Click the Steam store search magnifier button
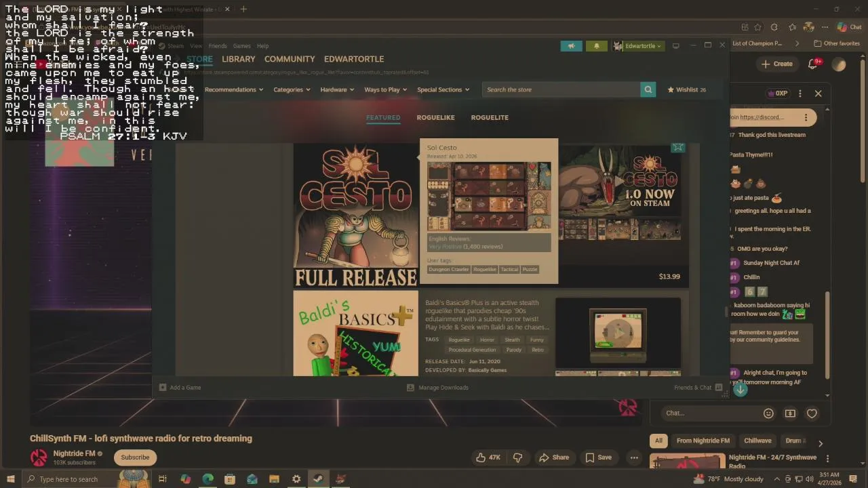 pos(648,89)
